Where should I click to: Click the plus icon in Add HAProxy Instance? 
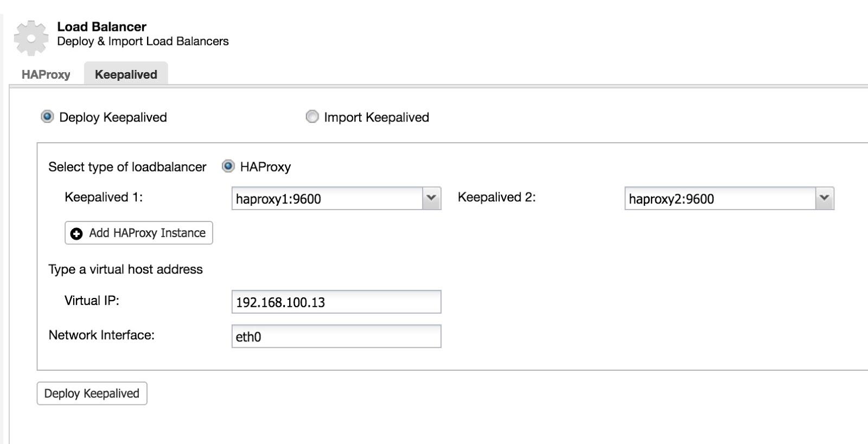click(x=76, y=233)
